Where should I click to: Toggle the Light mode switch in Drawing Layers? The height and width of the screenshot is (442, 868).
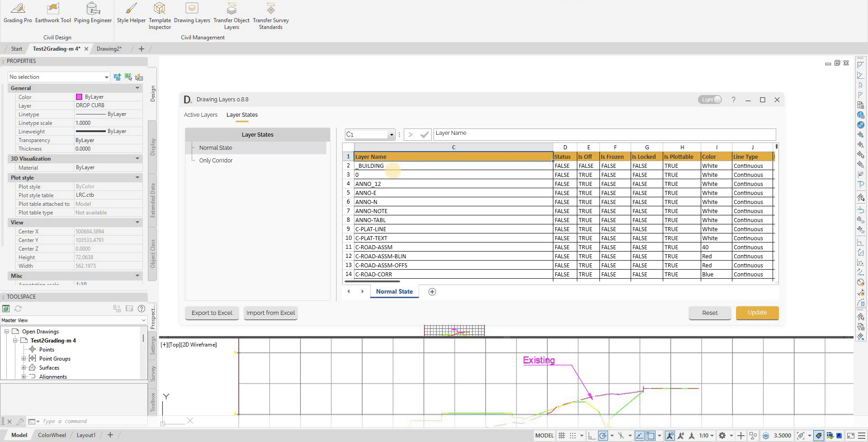710,100
